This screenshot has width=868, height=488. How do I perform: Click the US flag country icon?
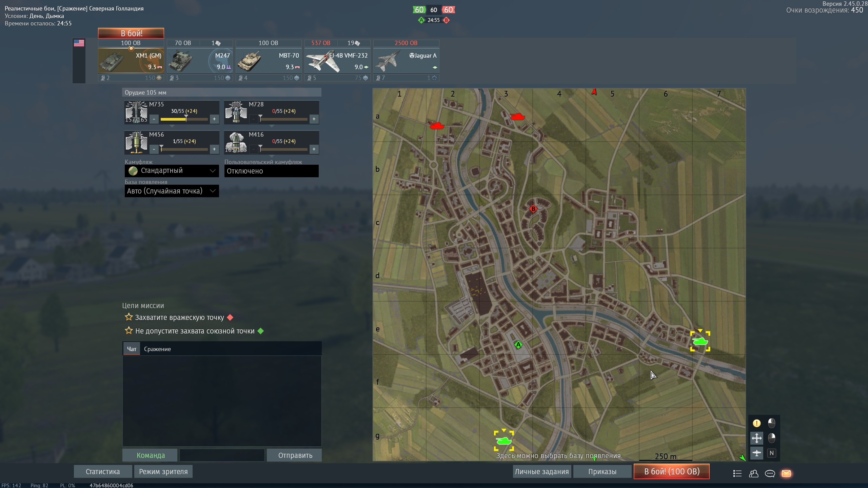79,43
